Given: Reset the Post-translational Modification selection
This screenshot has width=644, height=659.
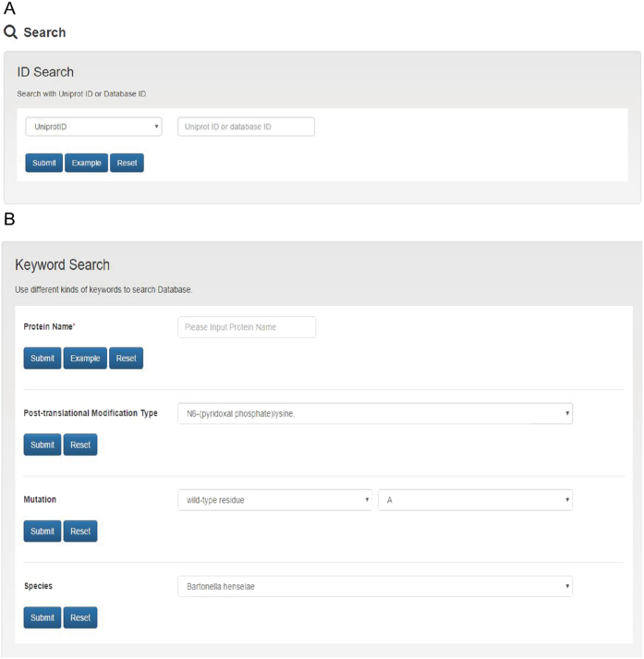Looking at the screenshot, I should coord(80,445).
